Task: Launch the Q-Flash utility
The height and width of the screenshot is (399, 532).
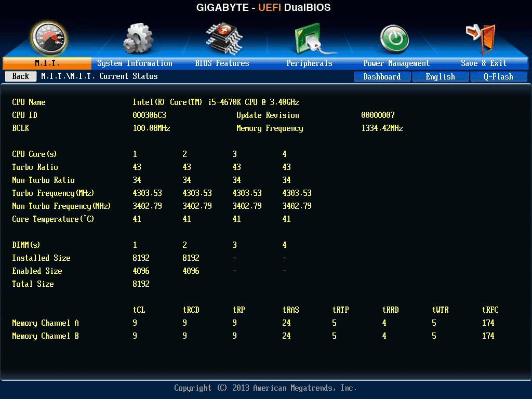Action: point(498,77)
